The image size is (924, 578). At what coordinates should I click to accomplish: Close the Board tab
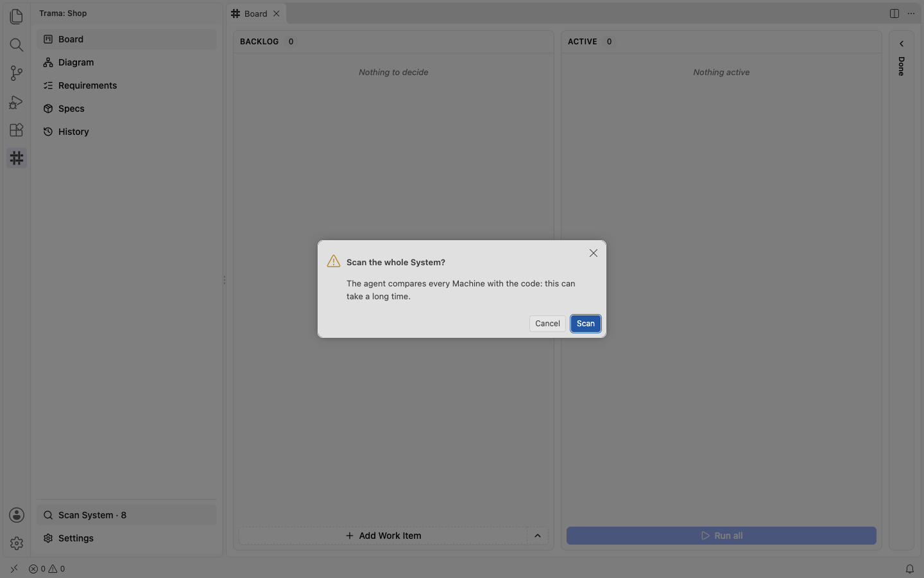(277, 13)
